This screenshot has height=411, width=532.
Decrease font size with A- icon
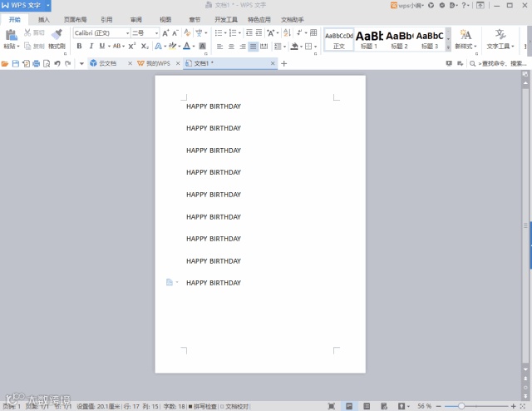click(x=175, y=33)
